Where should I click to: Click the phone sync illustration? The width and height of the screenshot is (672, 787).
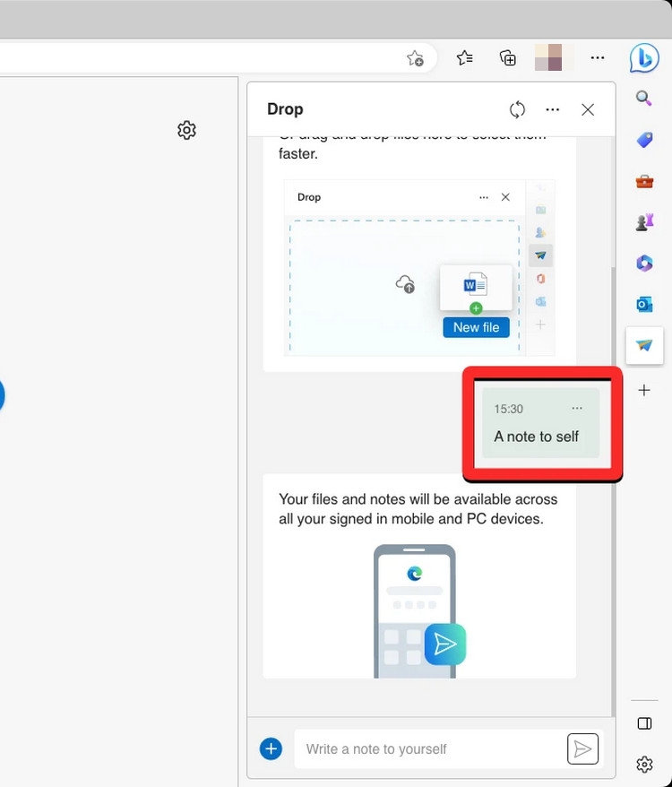tap(419, 611)
